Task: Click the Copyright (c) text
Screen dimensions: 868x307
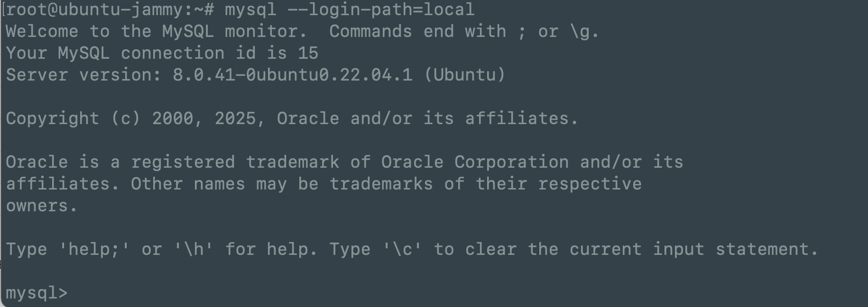Action: (x=73, y=118)
